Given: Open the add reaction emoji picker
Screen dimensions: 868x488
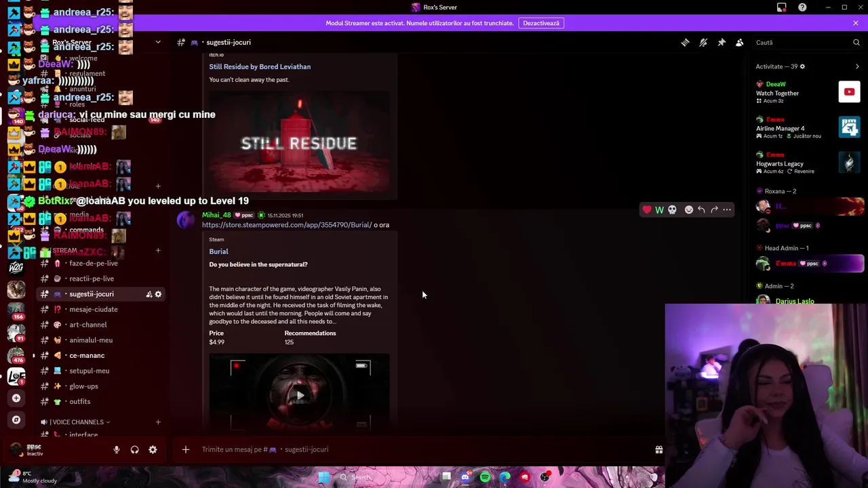Looking at the screenshot, I should tap(688, 209).
